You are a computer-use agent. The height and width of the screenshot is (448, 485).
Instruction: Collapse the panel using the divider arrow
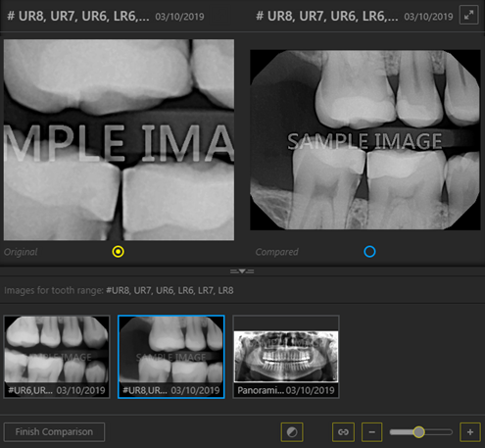coord(242,272)
